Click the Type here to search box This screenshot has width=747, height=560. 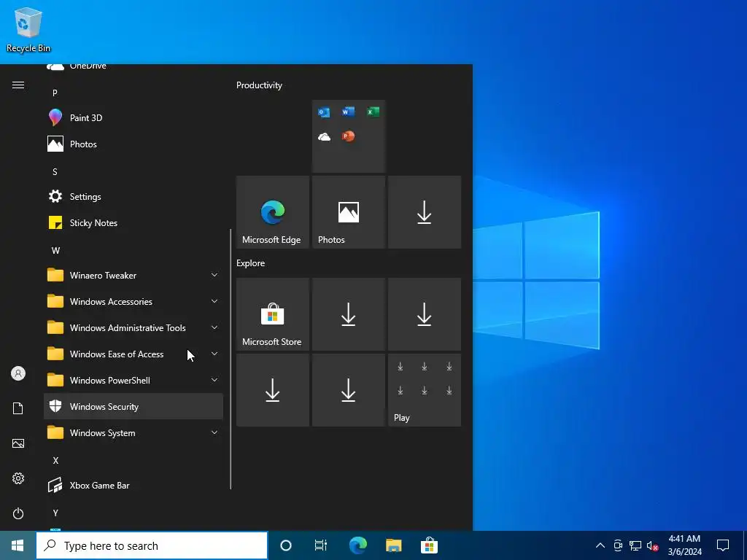coord(152,545)
